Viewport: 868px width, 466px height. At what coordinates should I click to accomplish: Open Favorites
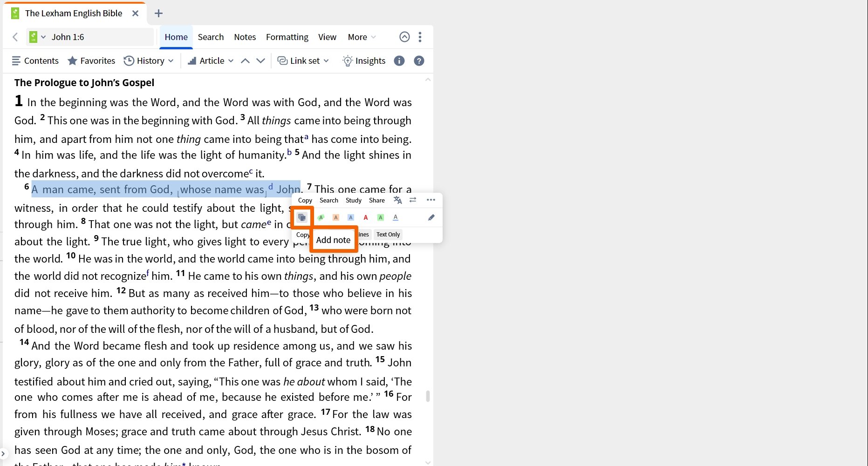91,61
